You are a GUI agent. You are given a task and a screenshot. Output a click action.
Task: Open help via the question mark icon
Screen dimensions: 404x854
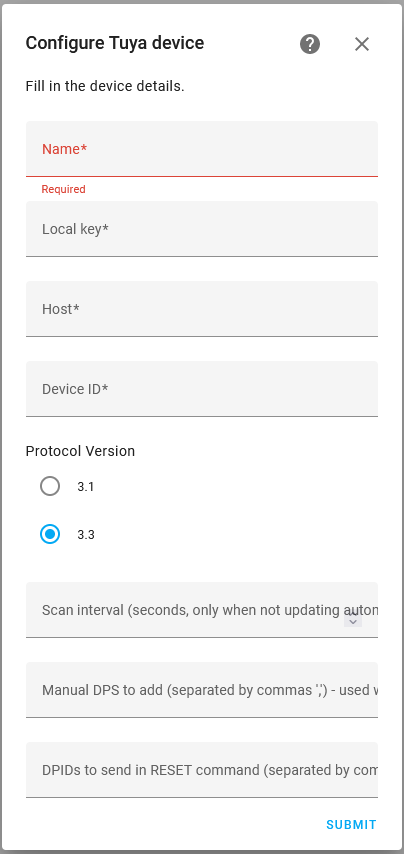[310, 44]
